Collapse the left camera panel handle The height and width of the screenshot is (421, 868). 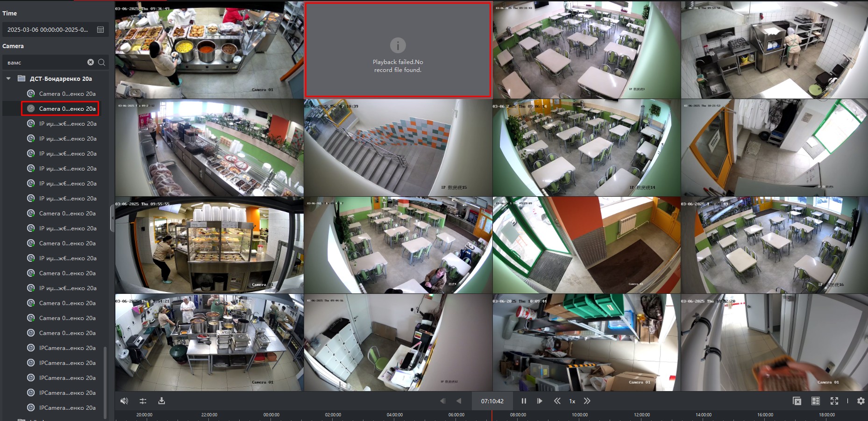[112, 217]
